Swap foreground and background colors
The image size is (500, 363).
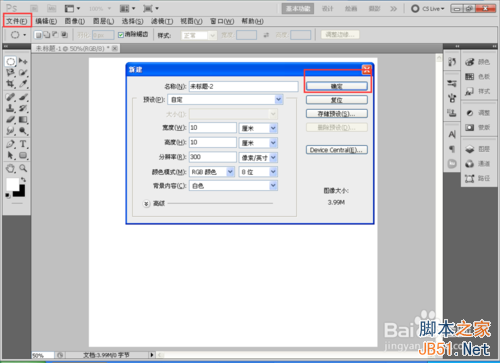click(23, 180)
